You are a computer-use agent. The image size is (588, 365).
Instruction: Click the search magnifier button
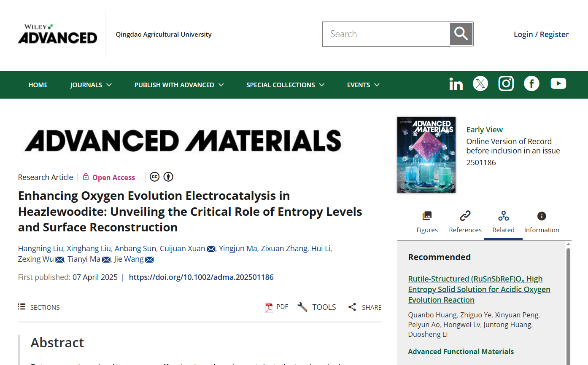[461, 34]
